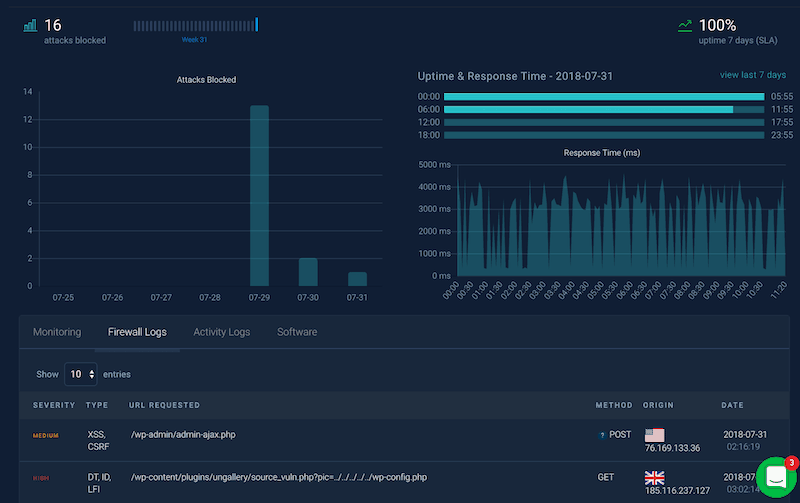Click the attacks blocked bar chart icon
This screenshot has height=503, width=800.
(30, 26)
